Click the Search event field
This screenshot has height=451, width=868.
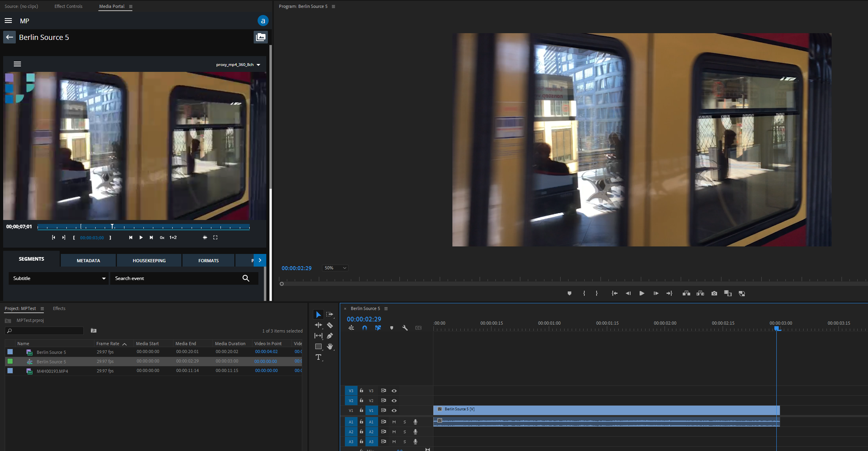tap(176, 278)
